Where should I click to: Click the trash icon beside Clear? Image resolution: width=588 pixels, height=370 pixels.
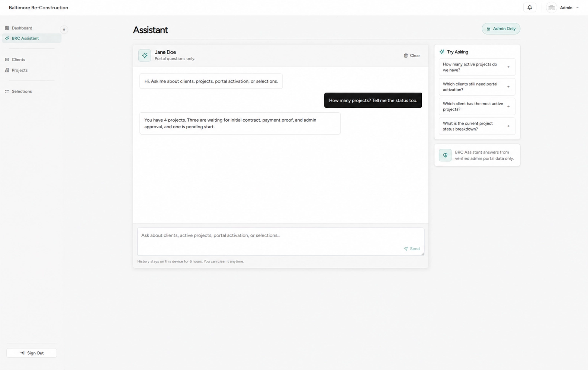point(406,55)
